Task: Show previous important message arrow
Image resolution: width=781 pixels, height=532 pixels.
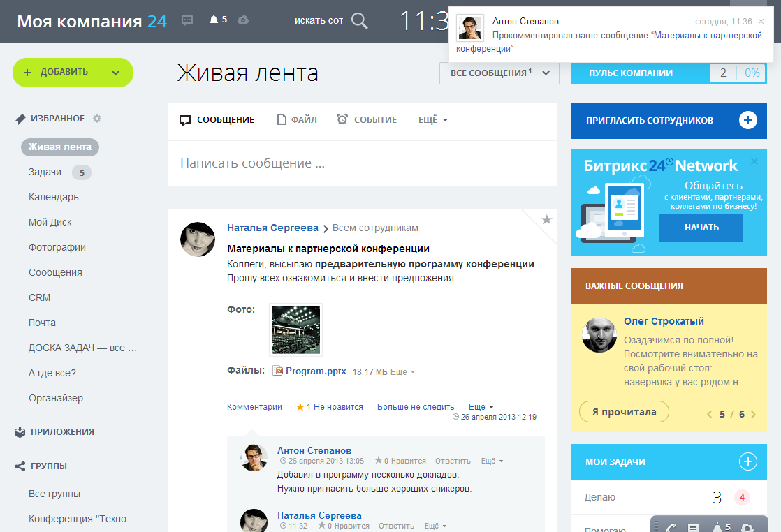Action: click(709, 414)
